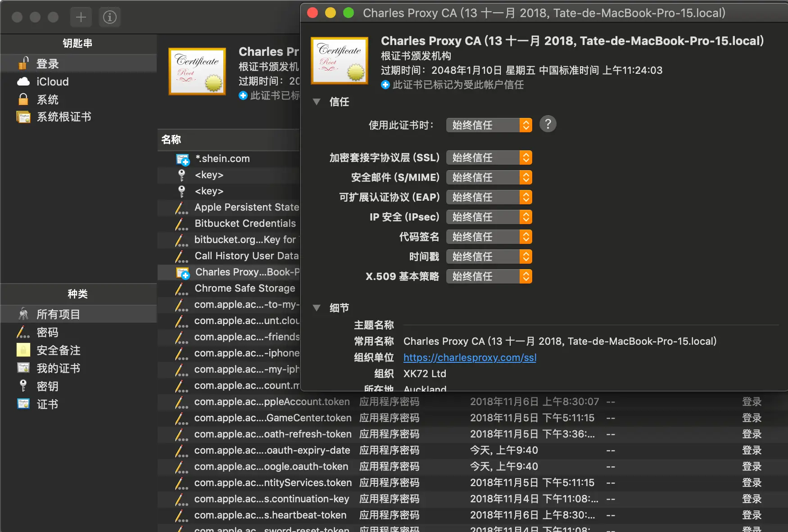788x532 pixels.
Task: Select the 密码 category pencil icon
Action: pyautogui.click(x=23, y=332)
